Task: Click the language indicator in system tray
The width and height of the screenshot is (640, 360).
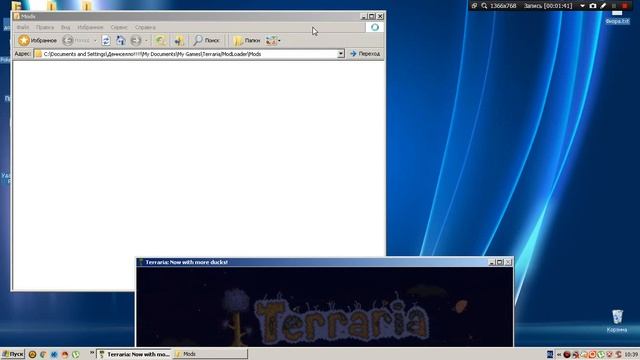Action: click(550, 354)
